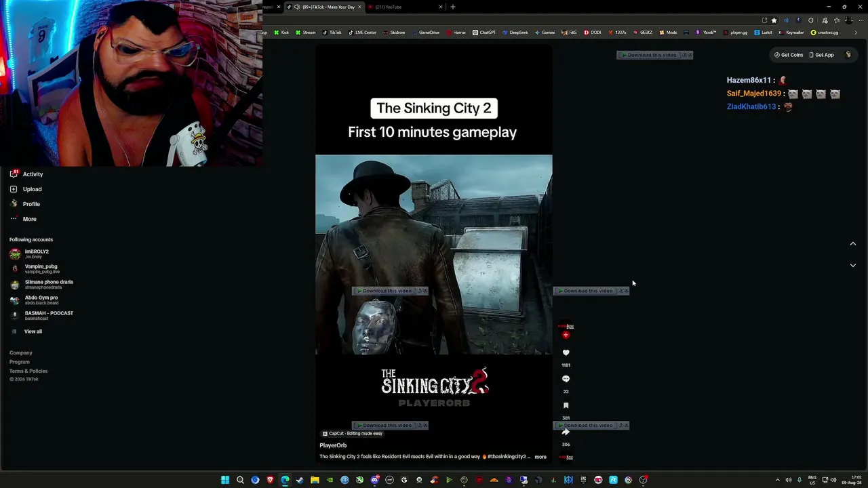The image size is (868, 488).
Task: Open the Activity page in TikTok sidebar
Action: click(26, 174)
